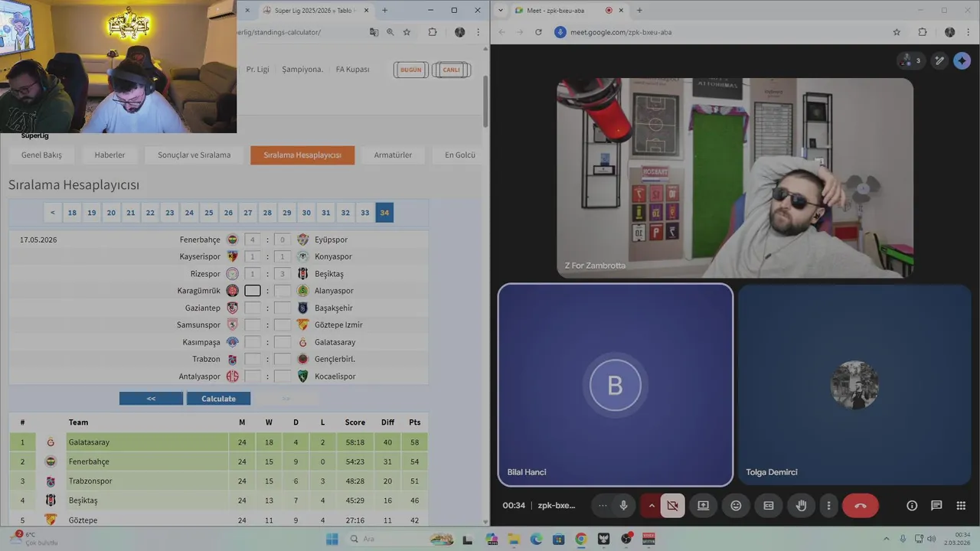Screen dimensions: 980x551
Task: Open chat panel in Meet
Action: [x=936, y=505]
